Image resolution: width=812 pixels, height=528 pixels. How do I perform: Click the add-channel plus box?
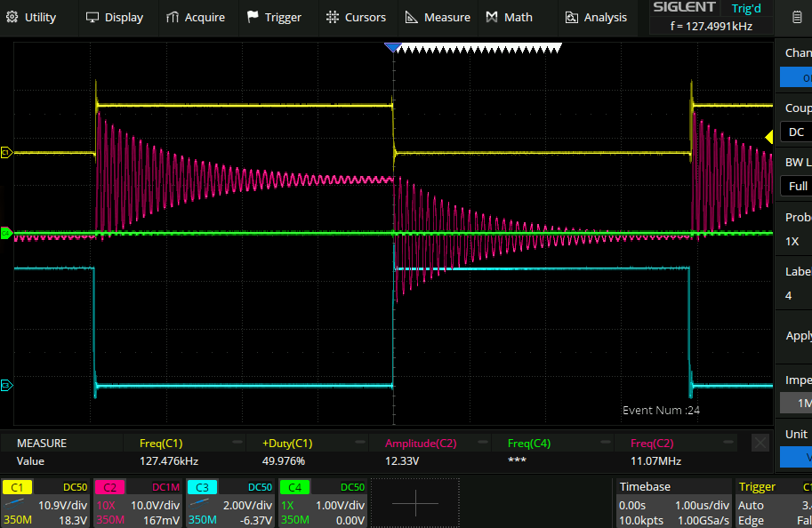(415, 503)
